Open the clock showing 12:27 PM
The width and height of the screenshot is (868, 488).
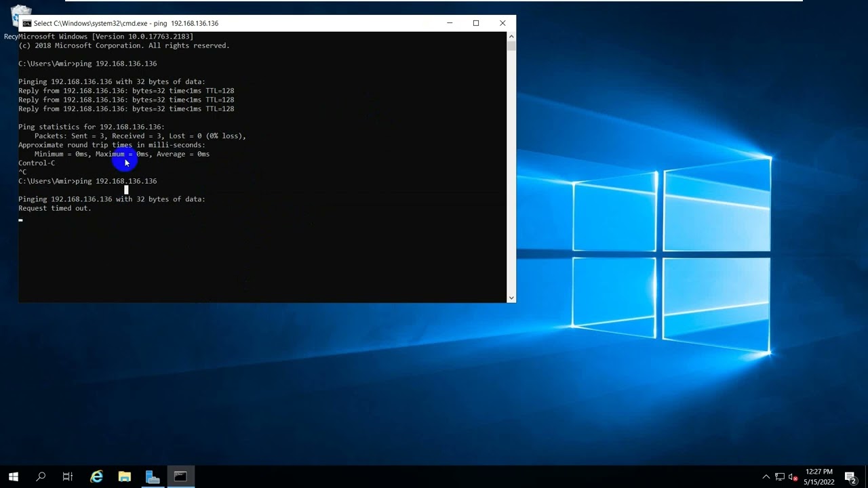tap(819, 476)
